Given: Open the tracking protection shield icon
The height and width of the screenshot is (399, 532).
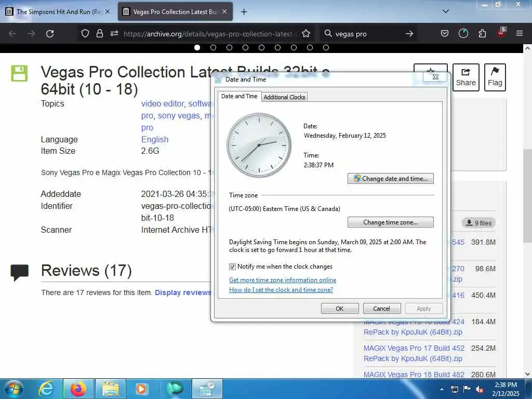Looking at the screenshot, I should pos(85,33).
